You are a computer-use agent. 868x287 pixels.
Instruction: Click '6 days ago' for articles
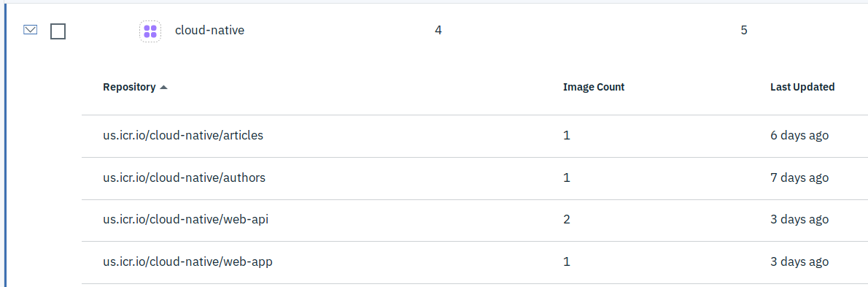[799, 135]
